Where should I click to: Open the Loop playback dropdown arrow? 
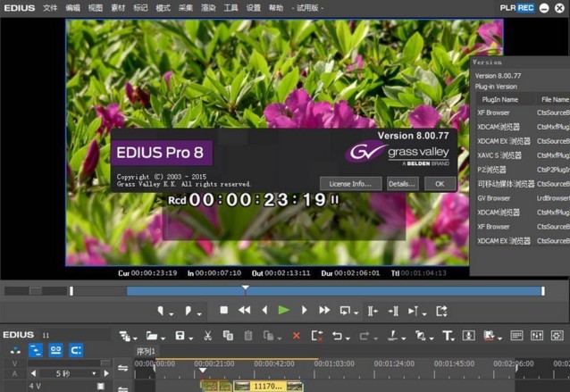coord(356,313)
